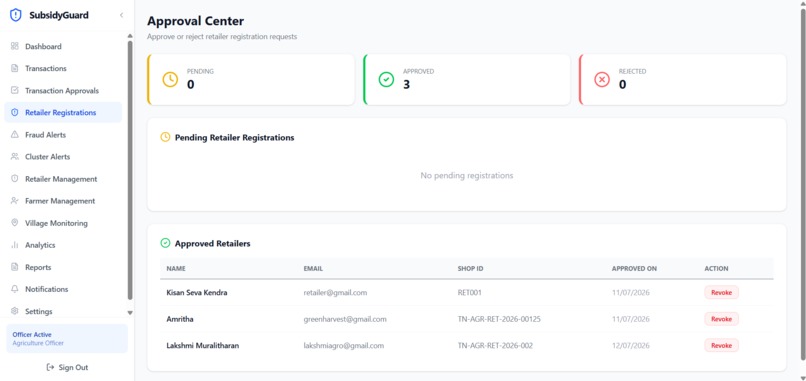Click the yellow clock icon in Pending card
The width and height of the screenshot is (806, 381).
[x=170, y=80]
